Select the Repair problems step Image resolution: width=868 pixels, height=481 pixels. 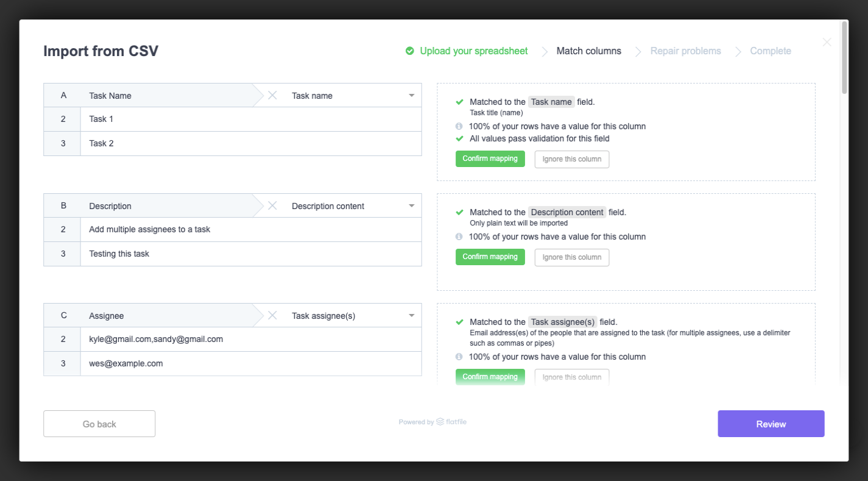tap(685, 51)
